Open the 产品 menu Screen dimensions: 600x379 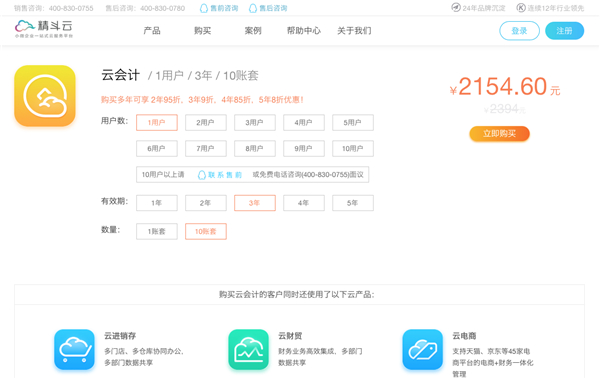[x=152, y=31]
